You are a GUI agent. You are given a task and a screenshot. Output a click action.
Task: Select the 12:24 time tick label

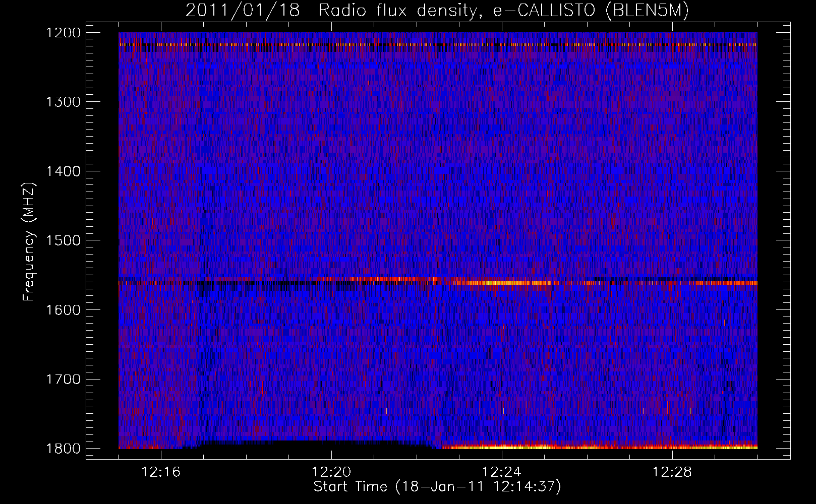coord(502,472)
